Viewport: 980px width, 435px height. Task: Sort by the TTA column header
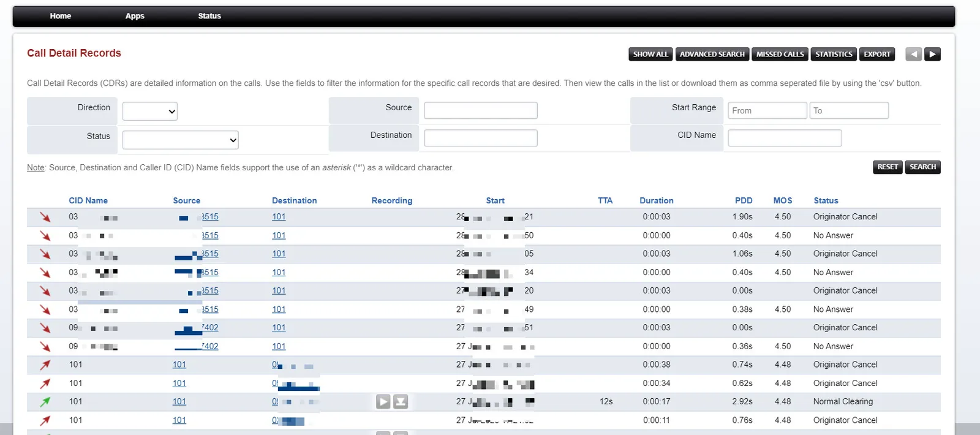(x=605, y=200)
